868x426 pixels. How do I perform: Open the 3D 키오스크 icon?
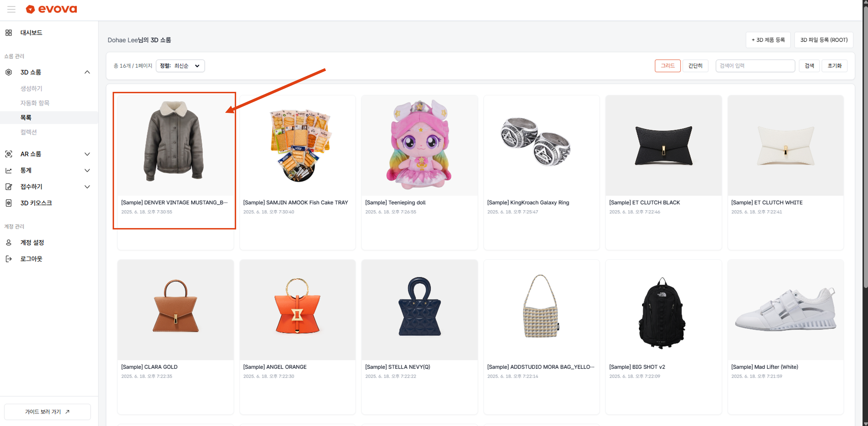pyautogui.click(x=8, y=203)
